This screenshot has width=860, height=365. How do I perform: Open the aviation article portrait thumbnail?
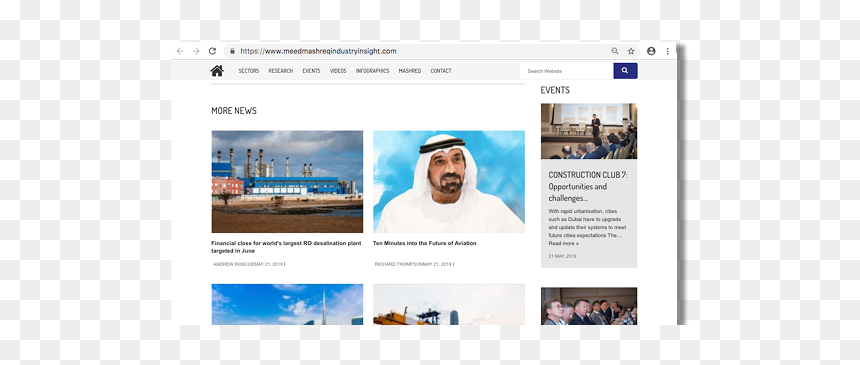449,182
